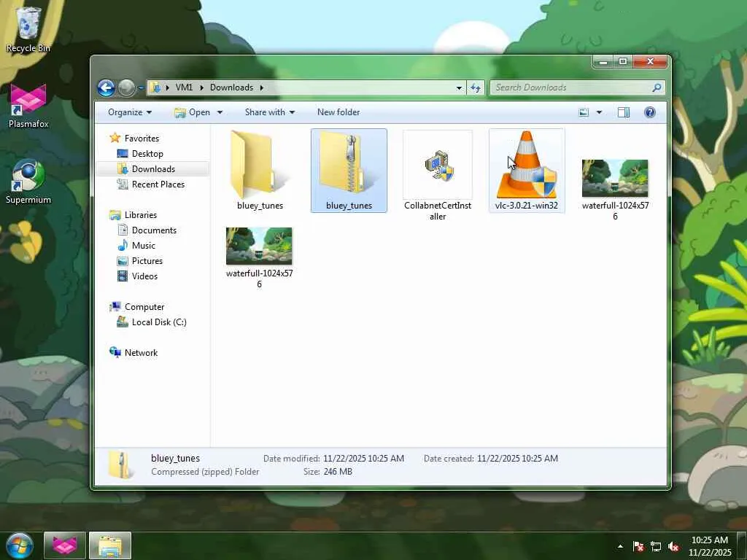
Task: Click the Date created value in details pane
Action: pos(517,458)
